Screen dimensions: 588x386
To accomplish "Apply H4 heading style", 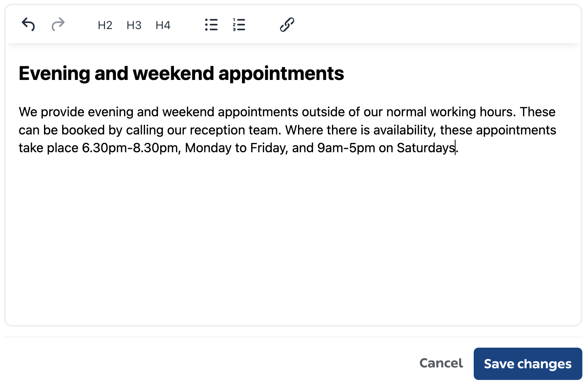I will pyautogui.click(x=163, y=25).
